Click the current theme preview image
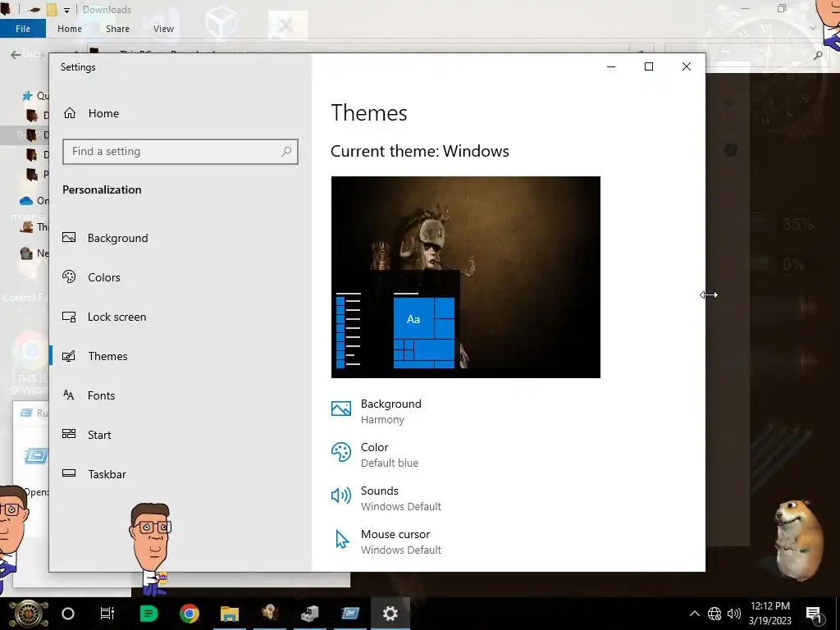This screenshot has width=840, height=630. (466, 277)
